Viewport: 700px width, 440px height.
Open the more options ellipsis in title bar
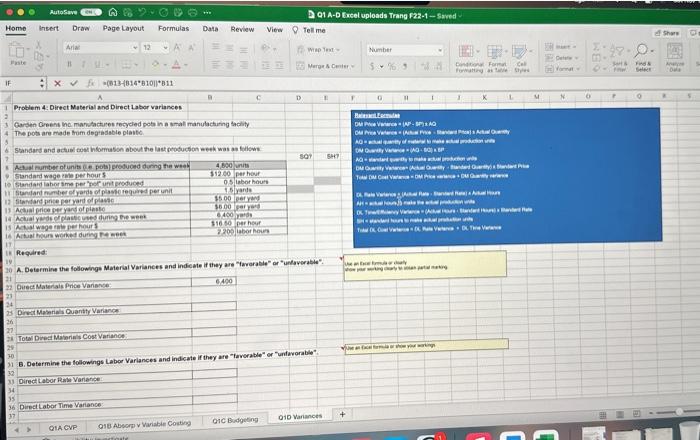click(x=207, y=12)
